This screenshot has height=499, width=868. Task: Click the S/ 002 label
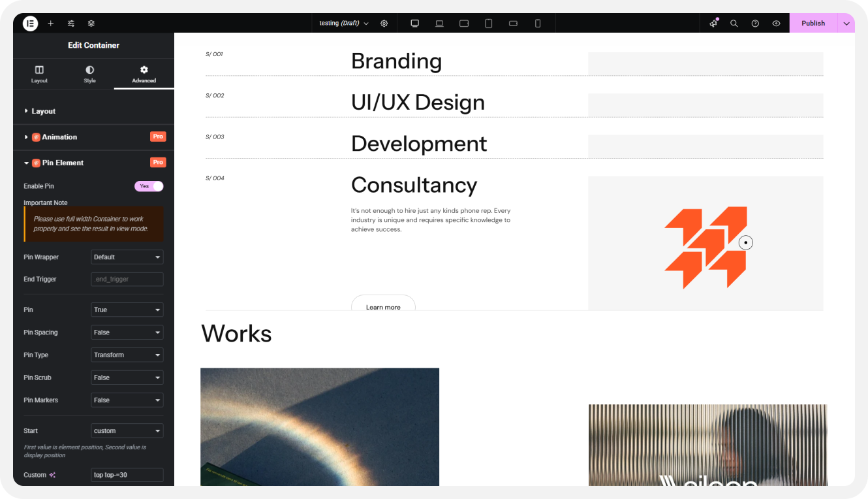tap(215, 95)
